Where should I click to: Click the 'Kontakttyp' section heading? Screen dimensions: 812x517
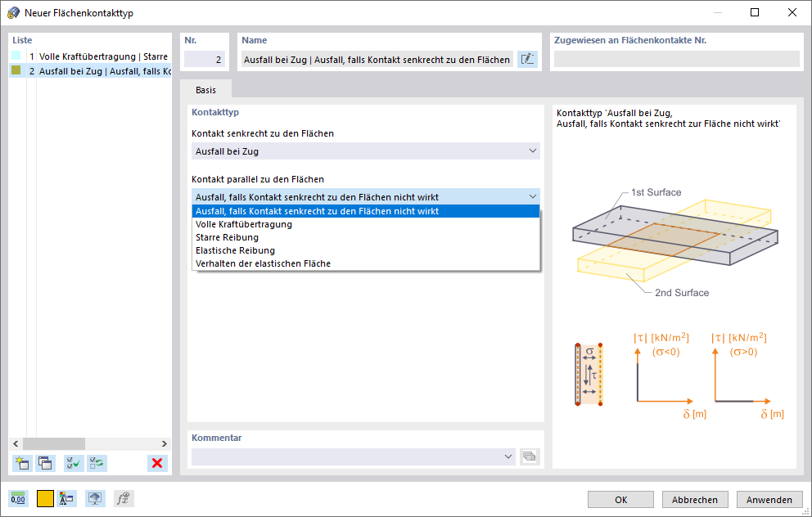[x=215, y=112]
